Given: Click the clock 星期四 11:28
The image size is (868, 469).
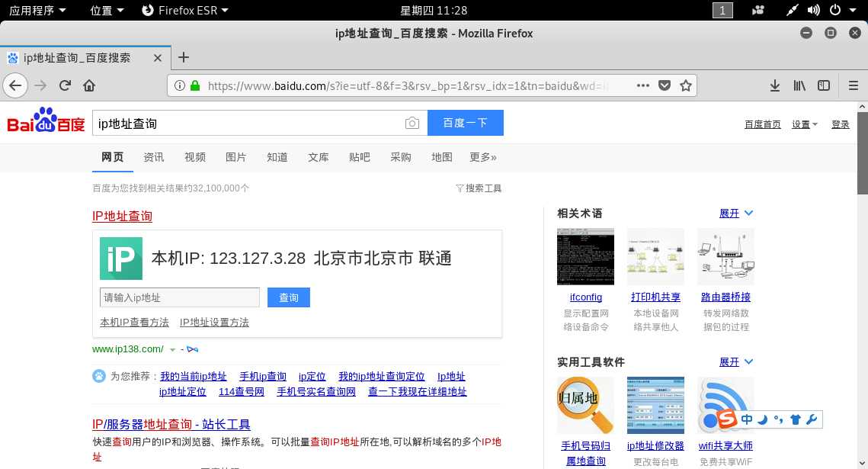Looking at the screenshot, I should tap(434, 10).
